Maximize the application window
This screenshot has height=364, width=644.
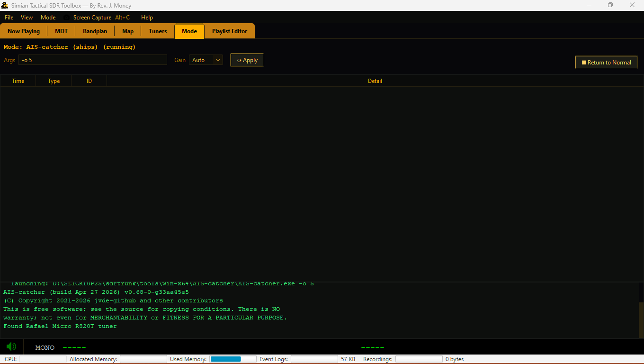(610, 5)
